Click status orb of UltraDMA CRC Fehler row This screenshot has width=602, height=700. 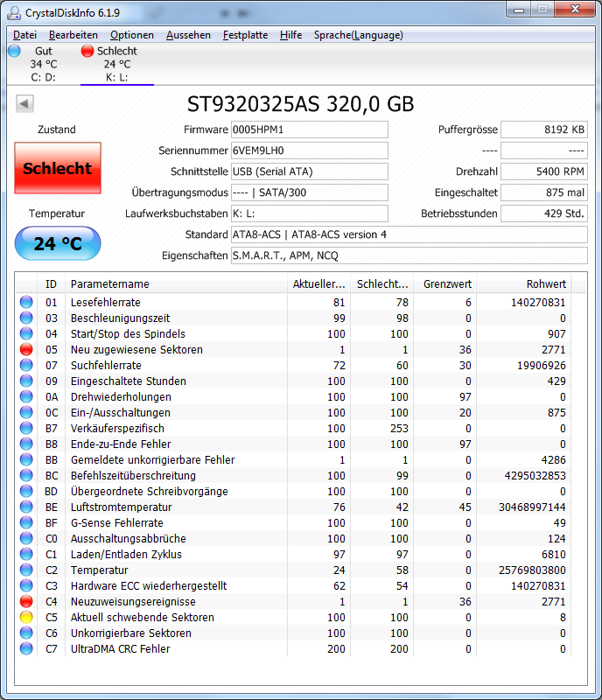coord(26,648)
